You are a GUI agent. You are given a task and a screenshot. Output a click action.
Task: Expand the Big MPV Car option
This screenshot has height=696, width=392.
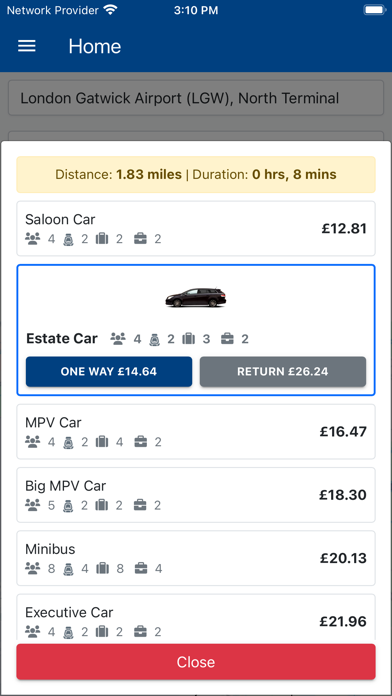coord(196,494)
